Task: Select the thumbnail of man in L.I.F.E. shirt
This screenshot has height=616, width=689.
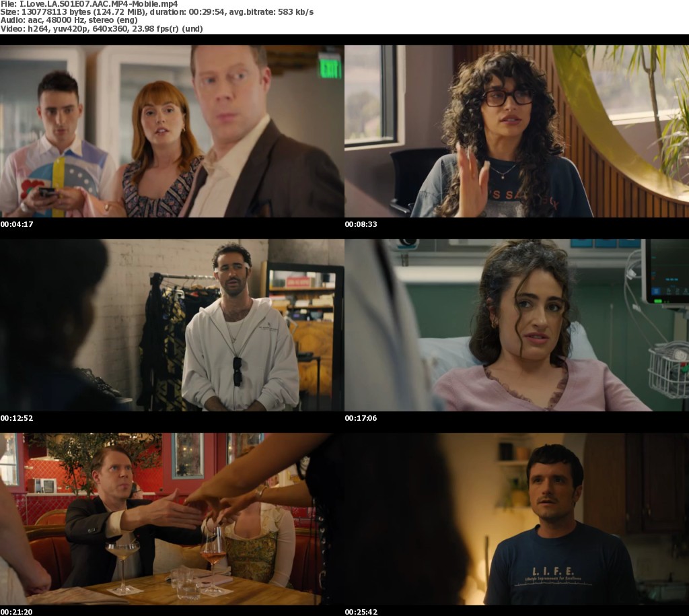Action: (516, 518)
